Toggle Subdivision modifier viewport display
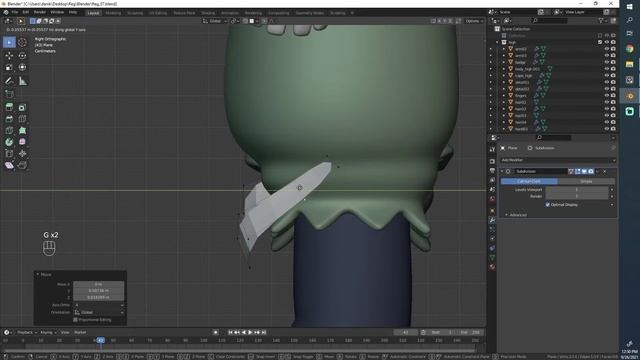This screenshot has height=360, width=640. [x=584, y=171]
